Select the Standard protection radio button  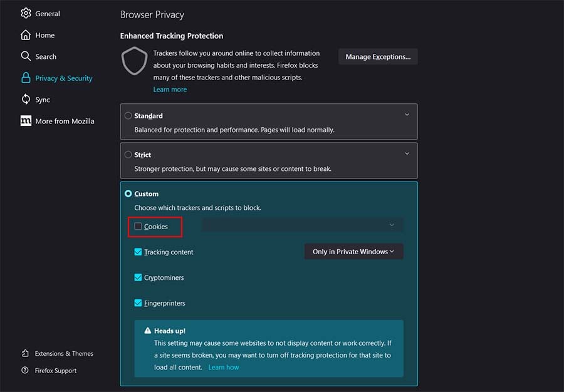128,116
